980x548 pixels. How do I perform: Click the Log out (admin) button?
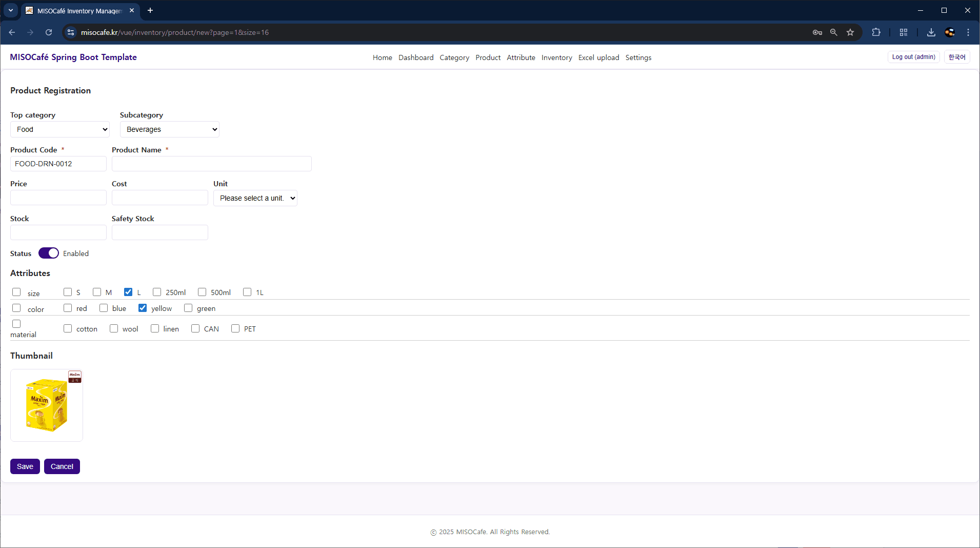point(913,57)
